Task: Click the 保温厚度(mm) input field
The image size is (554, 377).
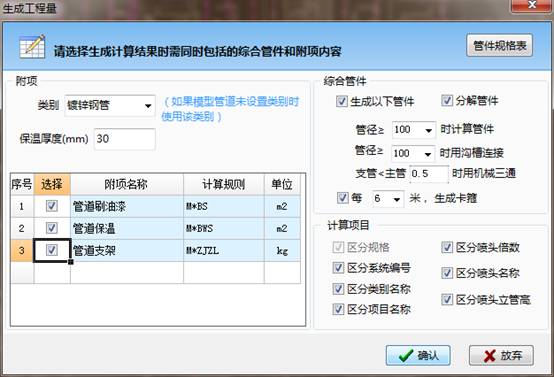Action: pyautogui.click(x=125, y=139)
